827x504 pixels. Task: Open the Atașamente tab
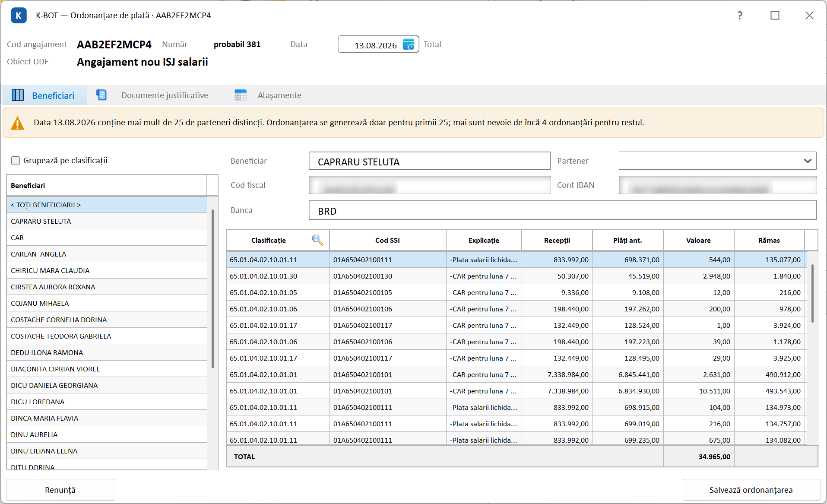click(268, 95)
